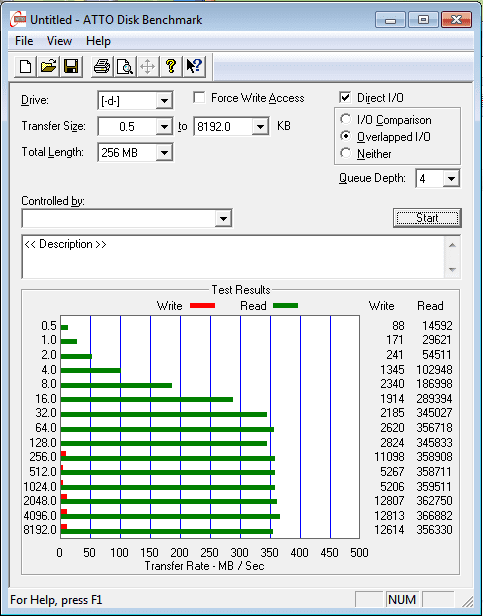Viewport: 483px width, 616px height.
Task: Save results with the floppy disk icon
Action: tap(71, 66)
